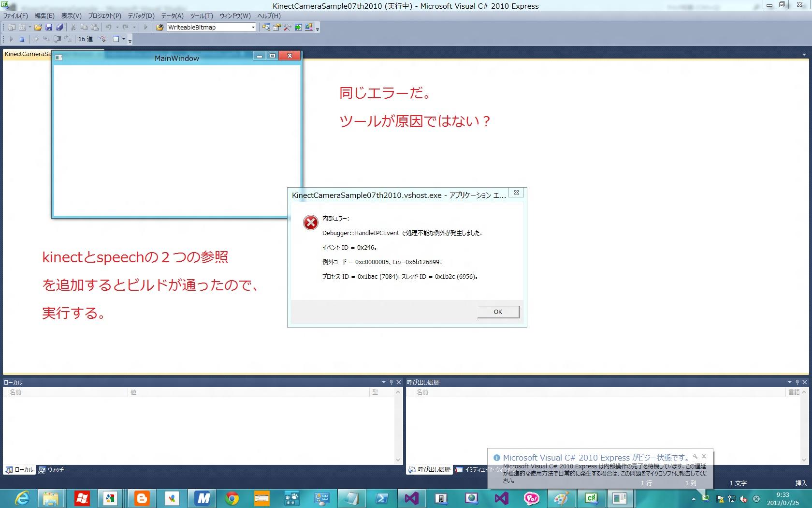The height and width of the screenshot is (508, 812).
Task: Open Windows PowerShell from the taskbar
Action: coord(382,498)
